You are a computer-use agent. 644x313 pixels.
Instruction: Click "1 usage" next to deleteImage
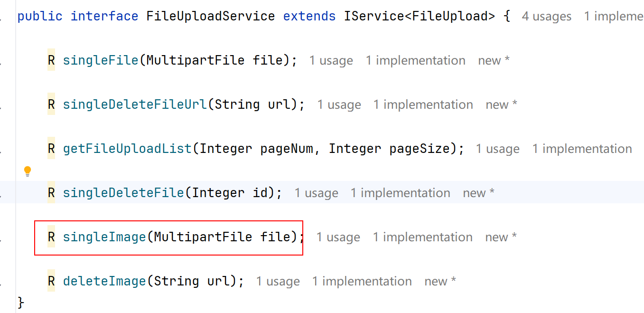[278, 282]
